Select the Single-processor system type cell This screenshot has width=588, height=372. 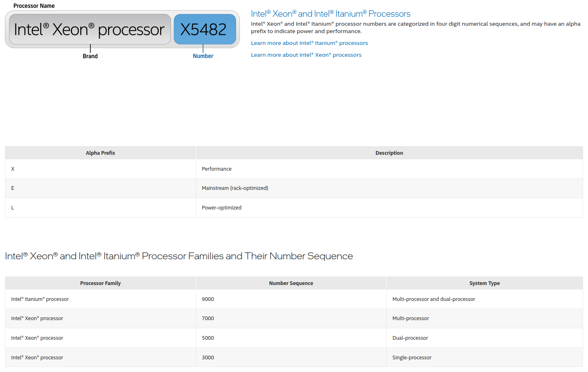point(412,357)
